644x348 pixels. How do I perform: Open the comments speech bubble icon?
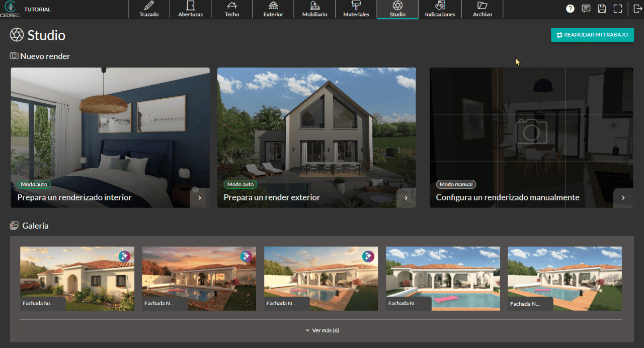pos(586,9)
